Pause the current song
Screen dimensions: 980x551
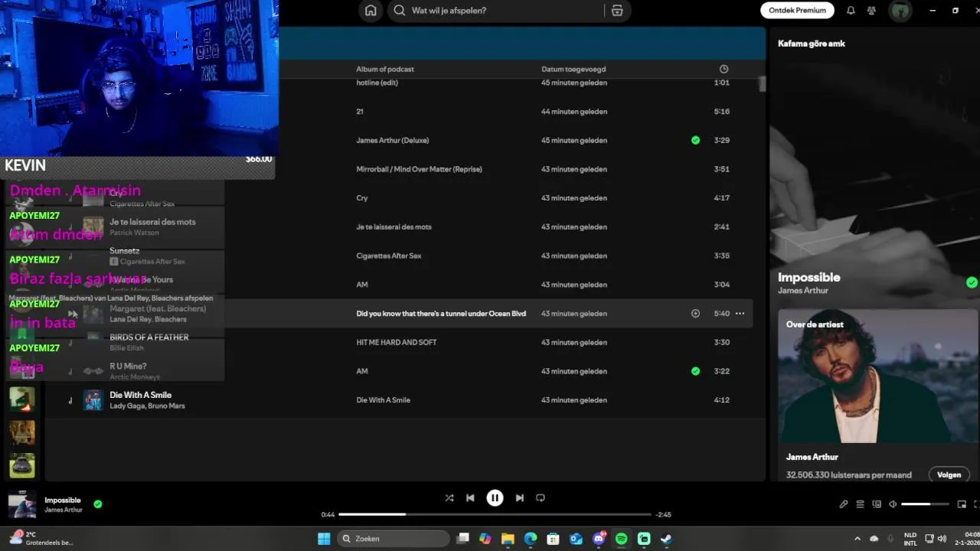495,497
